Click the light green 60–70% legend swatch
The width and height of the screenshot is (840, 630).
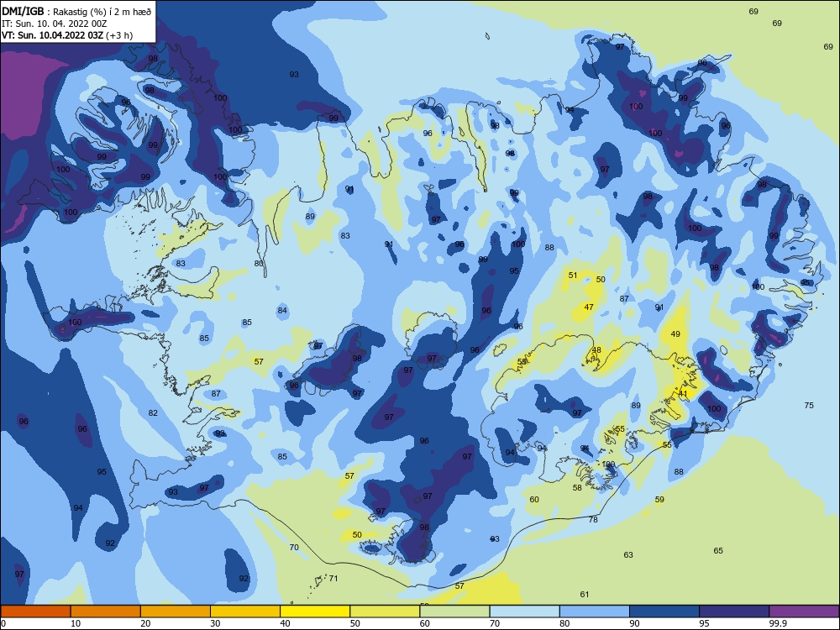(x=454, y=612)
